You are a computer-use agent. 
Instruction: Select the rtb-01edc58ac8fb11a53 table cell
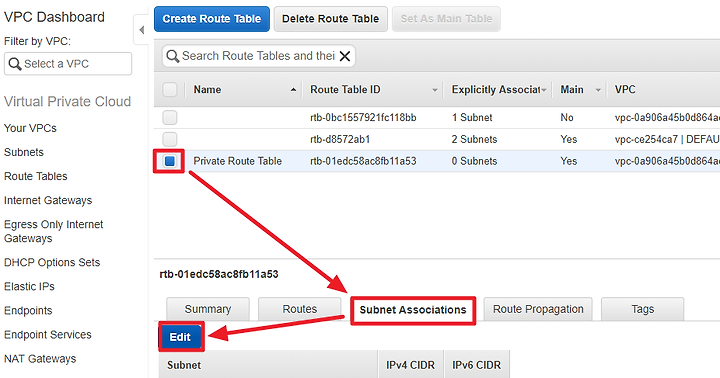[x=363, y=161]
